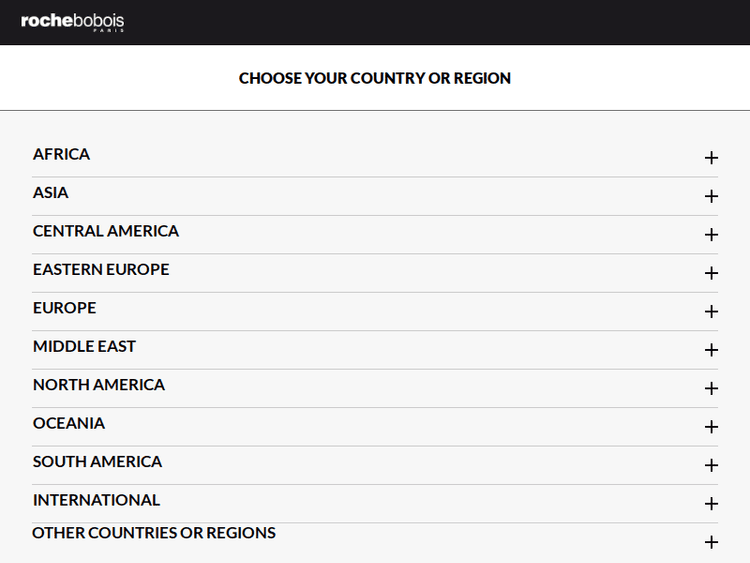Click the Roche Bobois Paris logo

[x=73, y=22]
